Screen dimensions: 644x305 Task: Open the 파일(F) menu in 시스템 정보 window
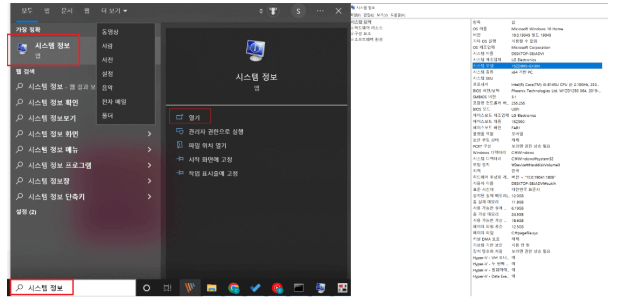tap(355, 15)
